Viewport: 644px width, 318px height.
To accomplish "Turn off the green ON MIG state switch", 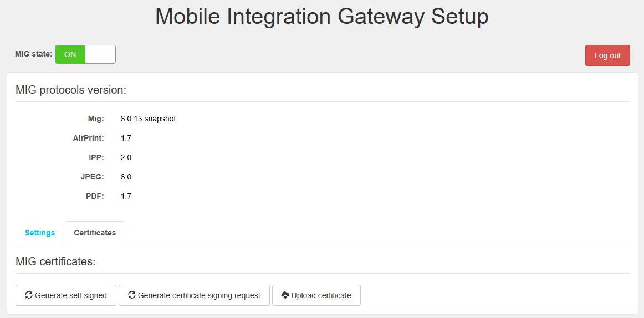I will click(70, 54).
